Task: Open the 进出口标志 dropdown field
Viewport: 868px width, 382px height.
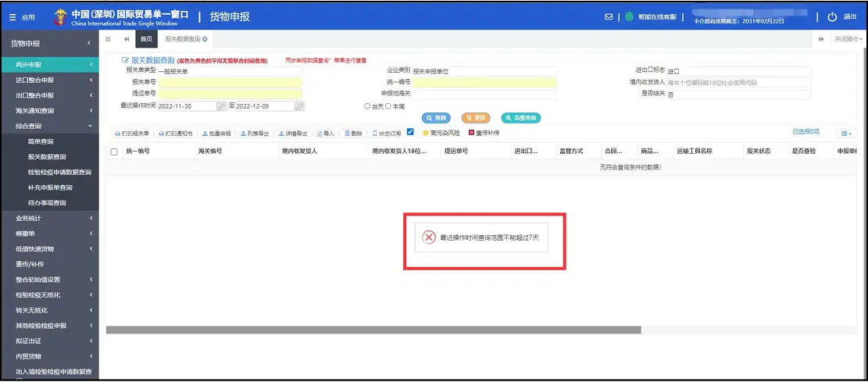Action: 739,71
